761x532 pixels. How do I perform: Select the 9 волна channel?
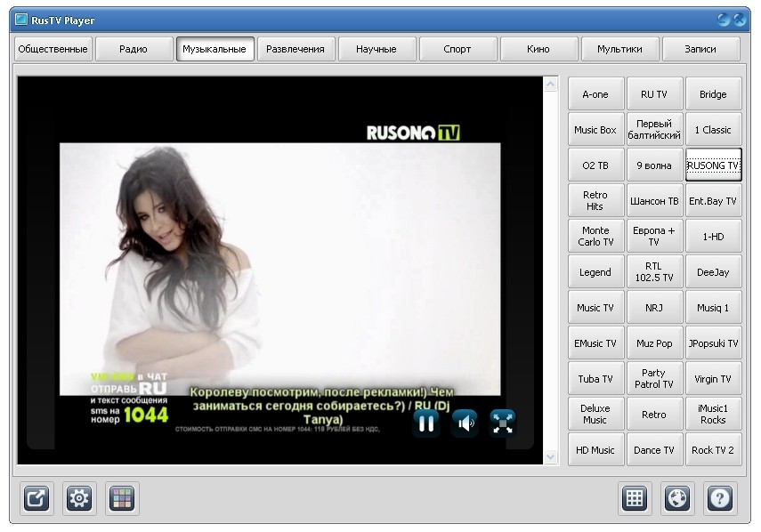(x=654, y=165)
